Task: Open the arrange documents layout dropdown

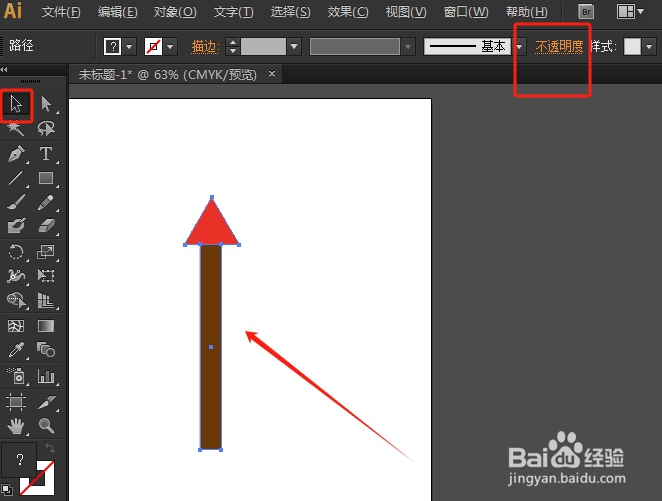Action: click(x=630, y=11)
